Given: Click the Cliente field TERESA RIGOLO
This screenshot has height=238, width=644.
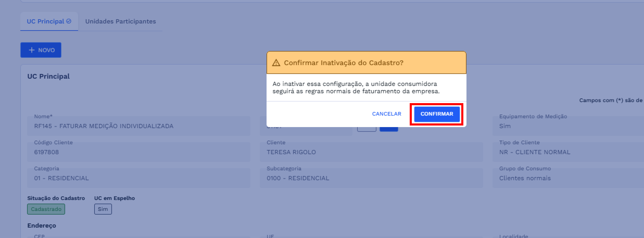Looking at the screenshot, I should 371,152.
